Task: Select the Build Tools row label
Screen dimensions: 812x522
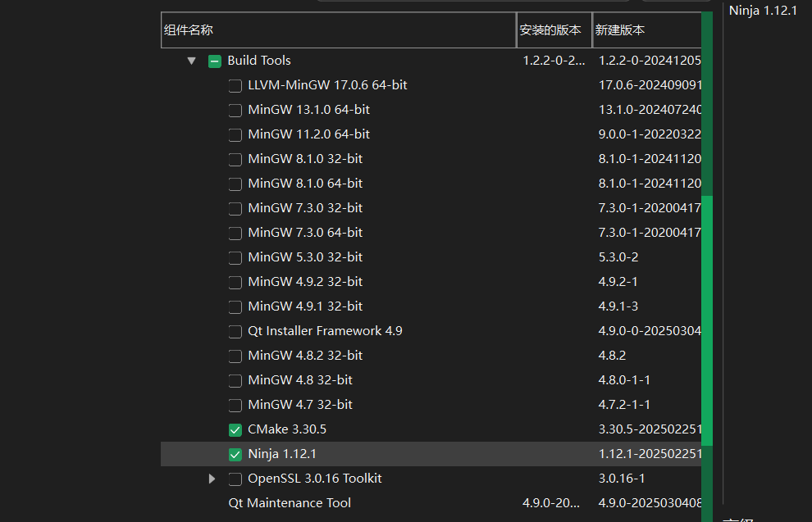Action: (259, 61)
